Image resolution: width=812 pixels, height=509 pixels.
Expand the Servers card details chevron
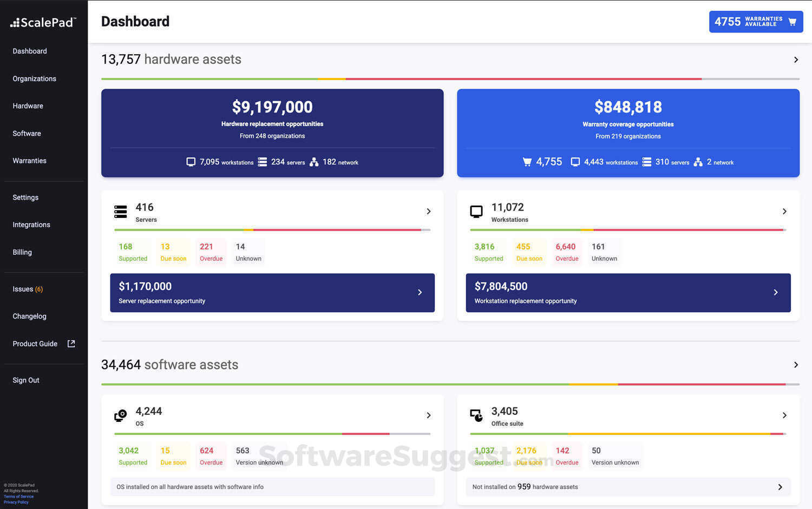(428, 211)
